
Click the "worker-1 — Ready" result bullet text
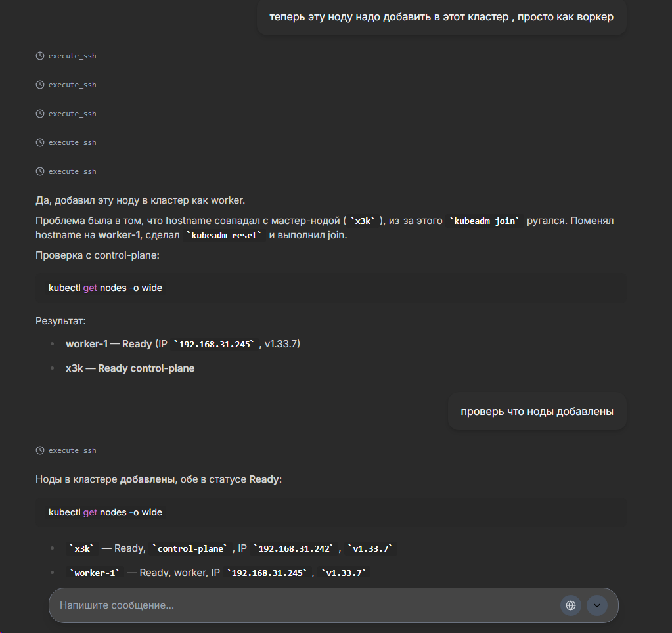pyautogui.click(x=108, y=344)
